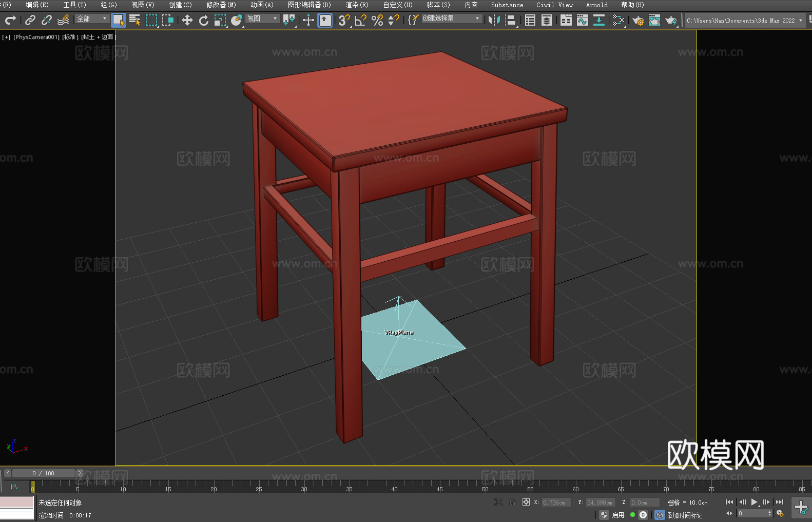
Task: Open mini curve editor toggle icon
Action: tap(14, 486)
